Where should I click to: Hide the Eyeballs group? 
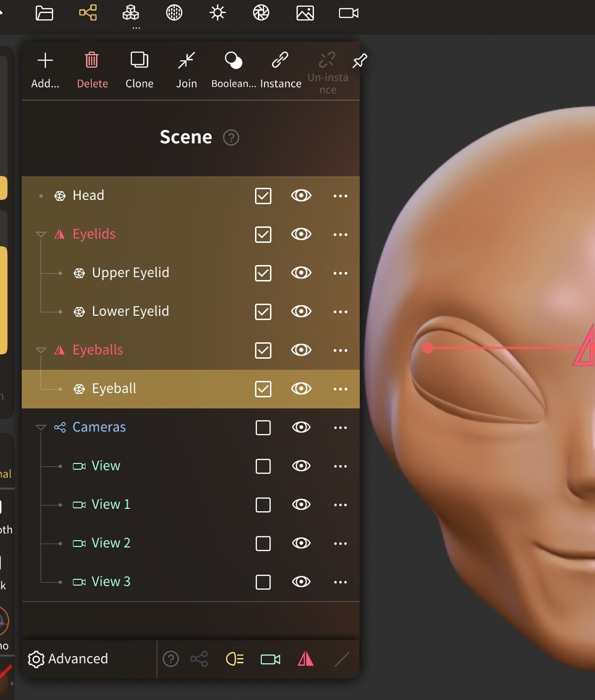coord(301,350)
